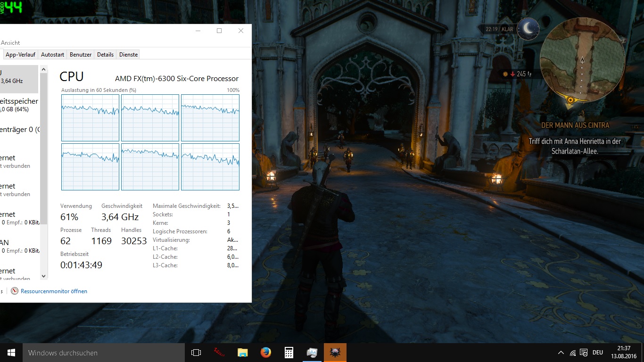Maximize the Task Manager window

click(x=219, y=31)
